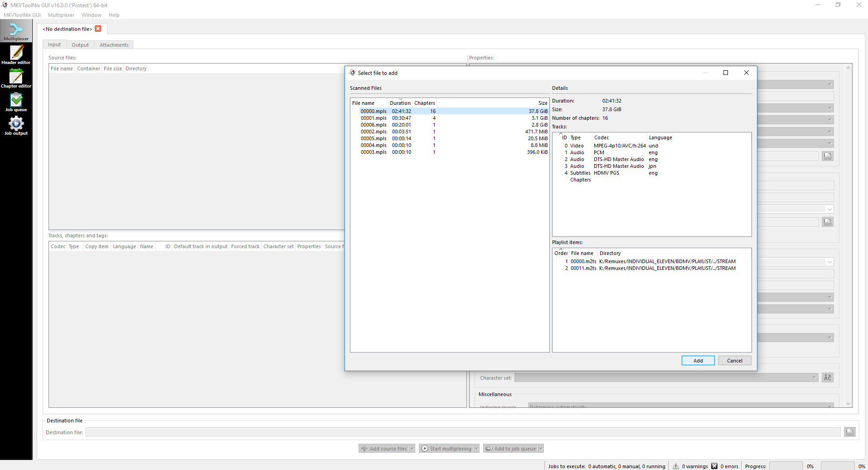Close the 'No destination file' tab
868x470 pixels.
coord(98,29)
